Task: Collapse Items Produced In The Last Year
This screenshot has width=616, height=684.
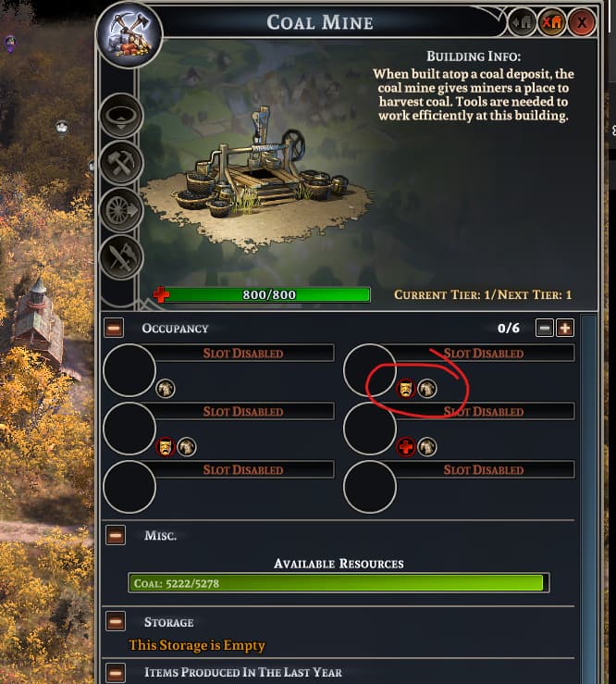Action: (x=116, y=672)
